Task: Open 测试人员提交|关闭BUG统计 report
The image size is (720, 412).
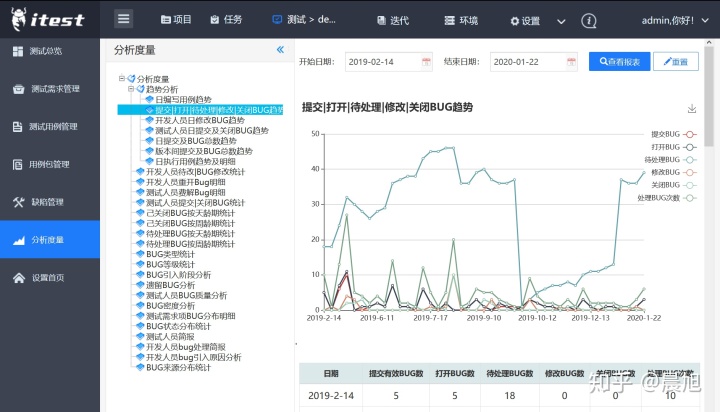Action: pyautogui.click(x=195, y=203)
